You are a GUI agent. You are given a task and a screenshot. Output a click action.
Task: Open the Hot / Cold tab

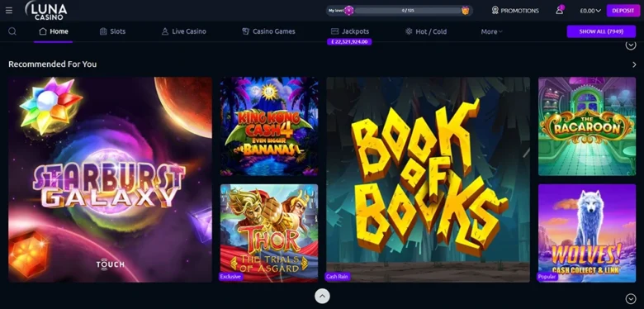click(x=426, y=31)
